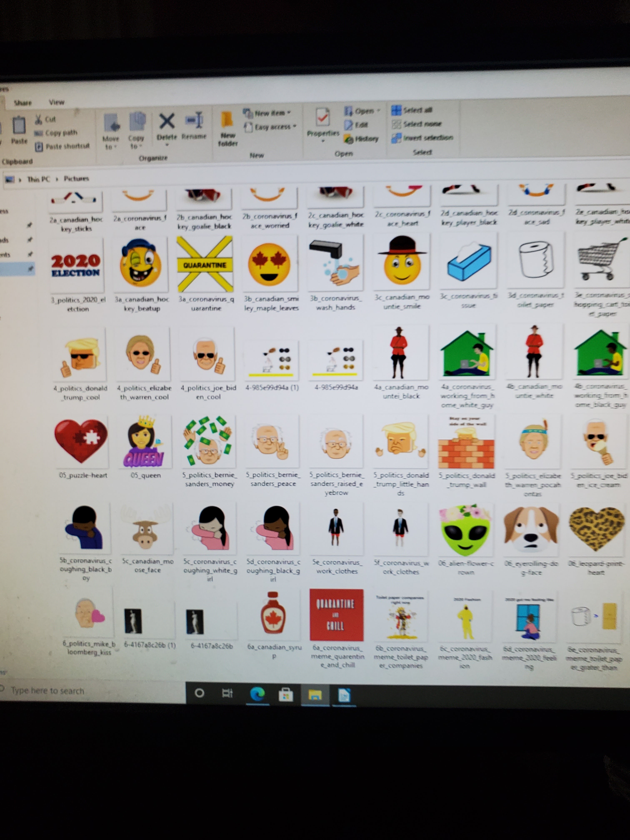This screenshot has height=840, width=630.
Task: Open Microsoft Edge from the taskbar
Action: tap(257, 694)
